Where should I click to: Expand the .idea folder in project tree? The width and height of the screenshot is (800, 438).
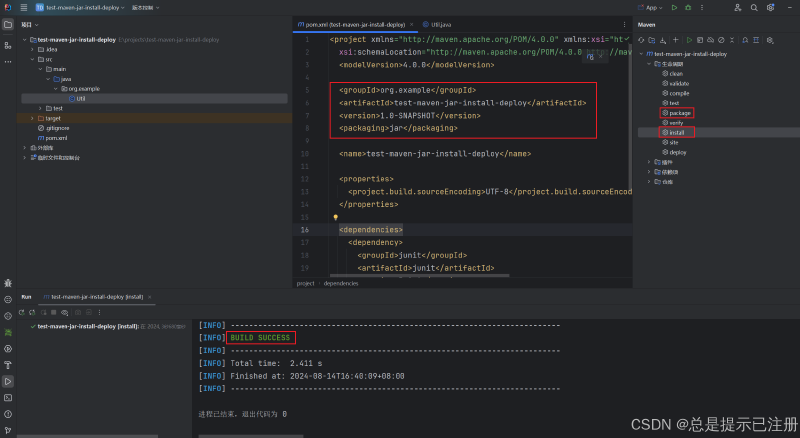pyautogui.click(x=32, y=50)
